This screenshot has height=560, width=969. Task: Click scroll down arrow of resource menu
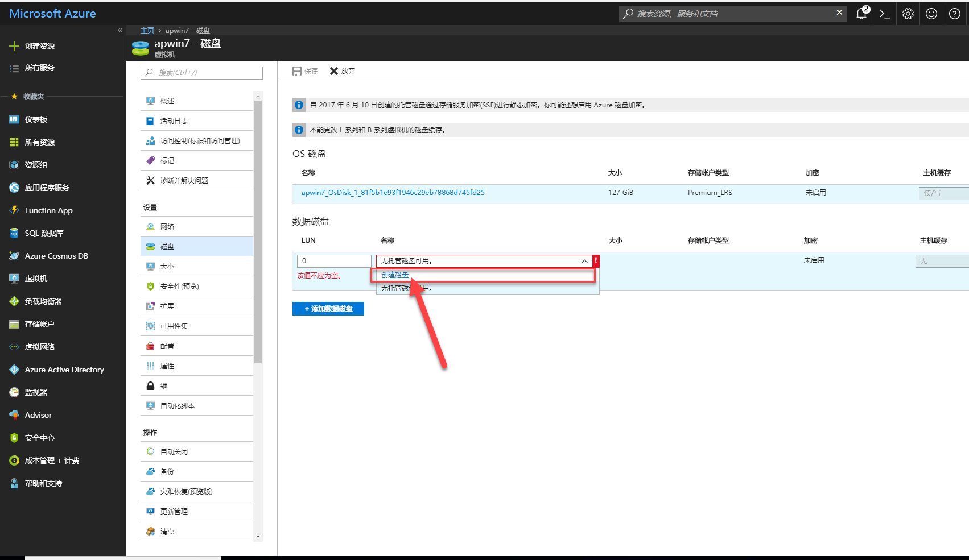point(258,537)
